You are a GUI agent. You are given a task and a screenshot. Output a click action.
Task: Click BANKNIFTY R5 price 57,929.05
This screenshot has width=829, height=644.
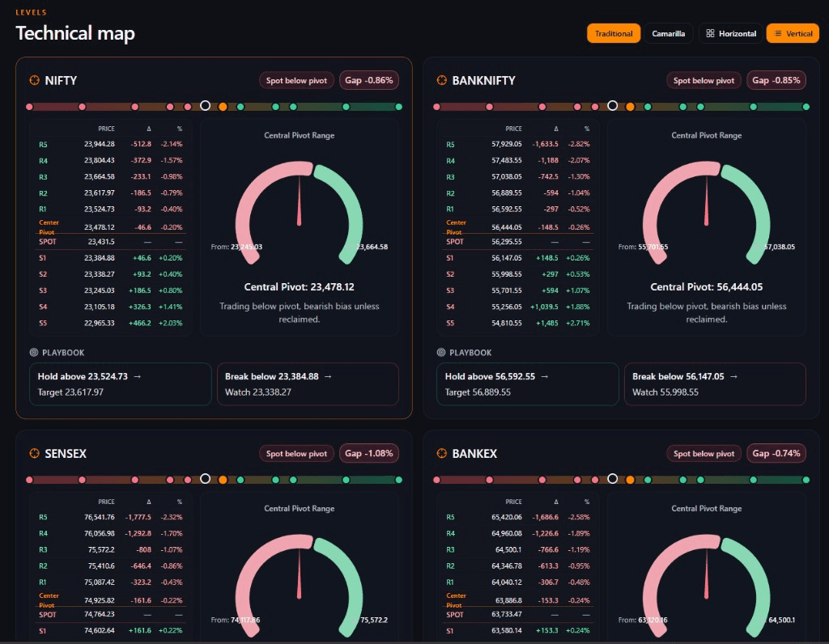pos(507,144)
